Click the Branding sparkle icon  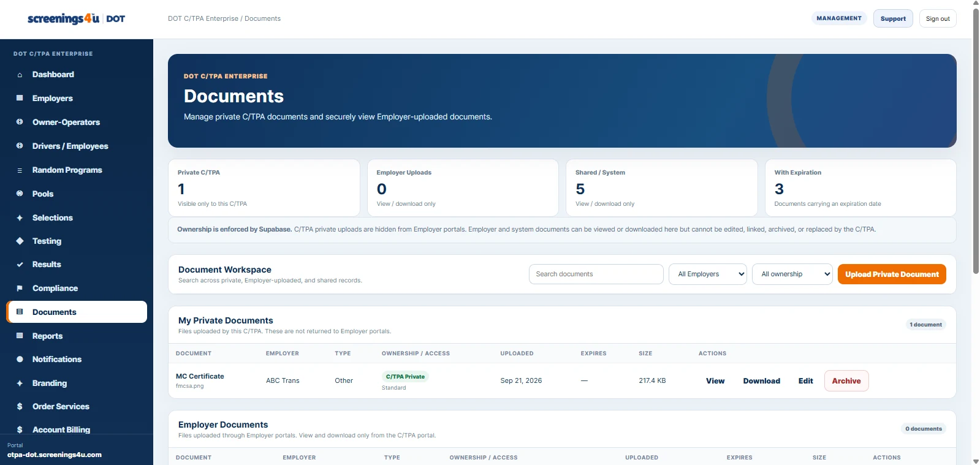tap(20, 383)
